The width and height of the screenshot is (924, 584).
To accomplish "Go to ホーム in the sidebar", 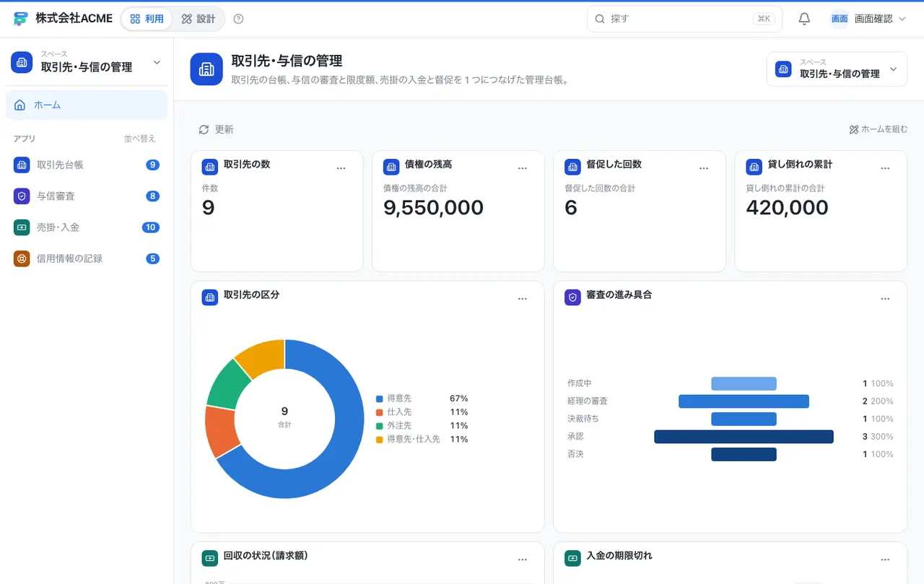I will pyautogui.click(x=87, y=105).
